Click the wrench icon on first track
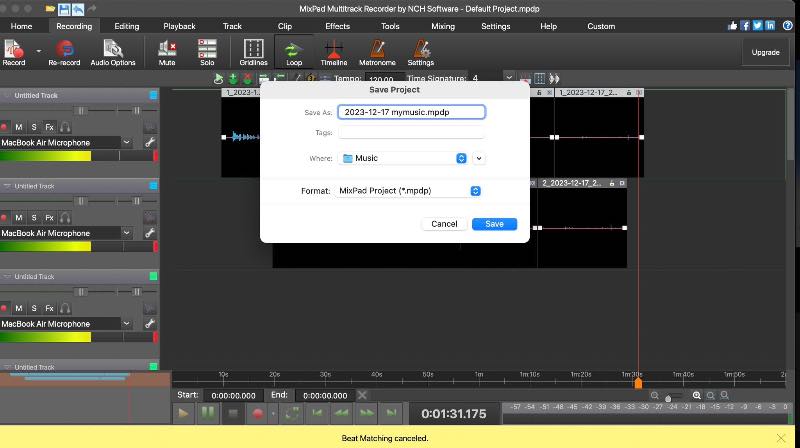The height and width of the screenshot is (448, 800). pos(151,143)
